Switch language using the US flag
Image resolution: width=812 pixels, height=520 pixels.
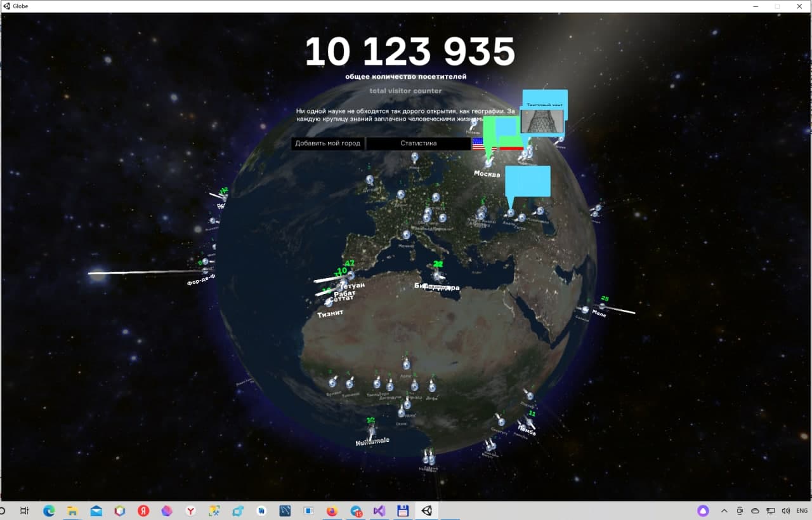483,143
